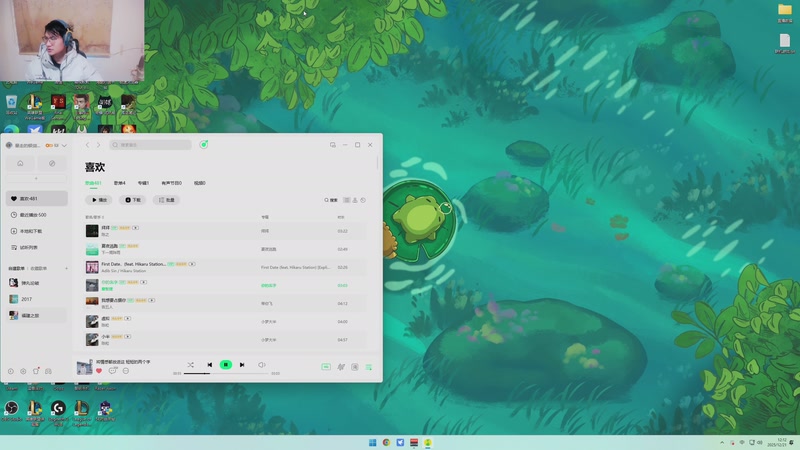Focus the music search input field
The image size is (800, 450).
[151, 145]
